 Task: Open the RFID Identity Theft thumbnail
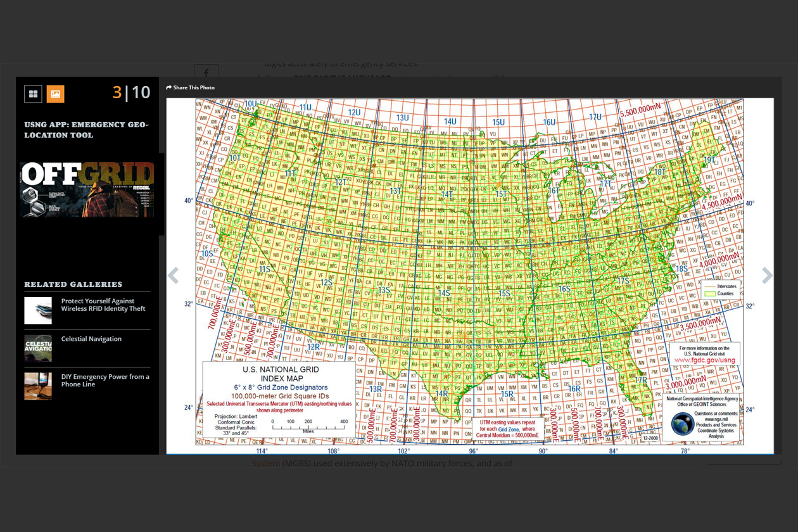point(38,311)
